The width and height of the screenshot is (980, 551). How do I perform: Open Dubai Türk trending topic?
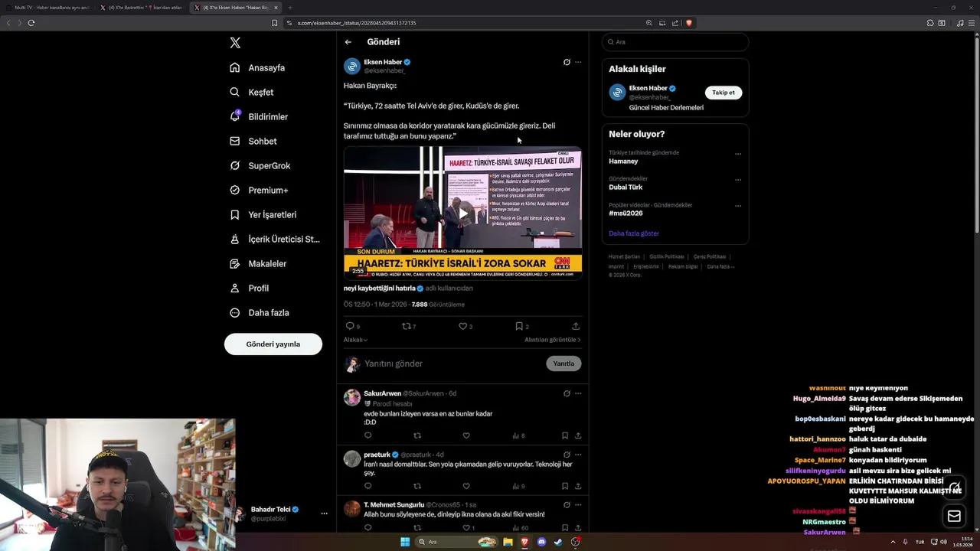click(x=626, y=187)
